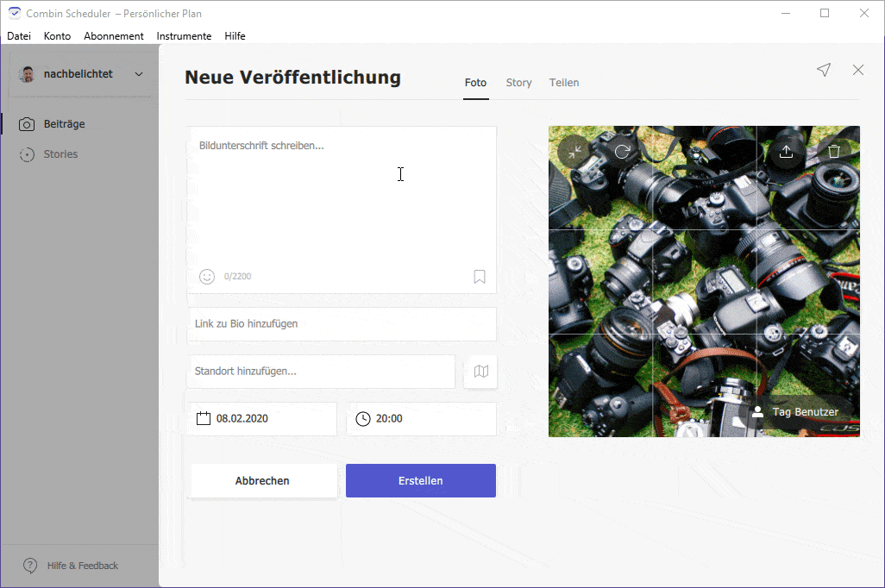Click the shrink/fit image icon
The width and height of the screenshot is (885, 588).
coord(573,152)
